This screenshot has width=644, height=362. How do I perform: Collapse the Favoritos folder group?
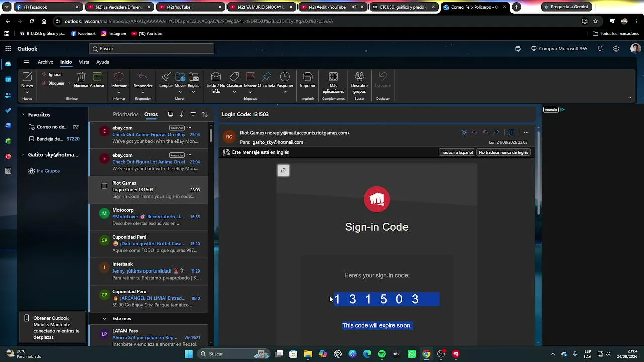[23, 115]
